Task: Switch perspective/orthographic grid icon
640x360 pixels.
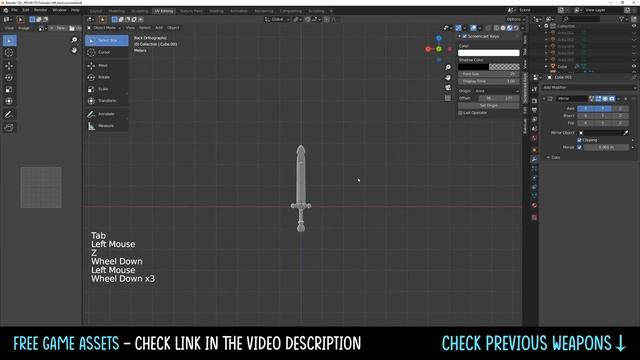Action: point(448,98)
